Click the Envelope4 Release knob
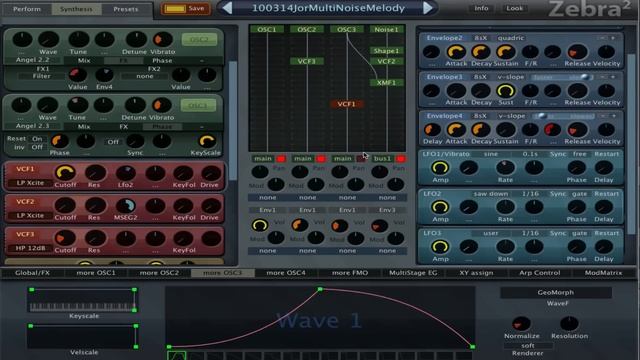The image size is (640, 360). [577, 130]
